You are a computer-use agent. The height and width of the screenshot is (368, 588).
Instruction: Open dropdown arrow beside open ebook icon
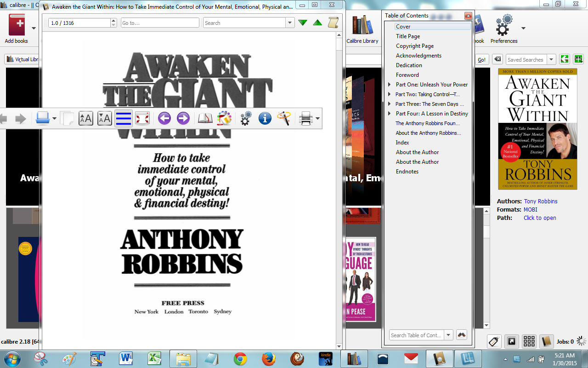click(x=55, y=119)
